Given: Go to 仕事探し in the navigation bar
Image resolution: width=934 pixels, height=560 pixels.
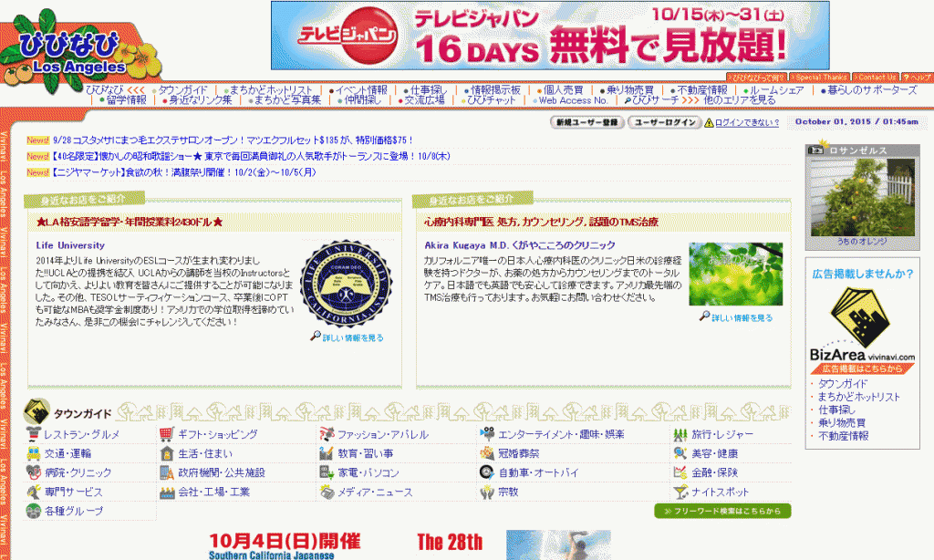Looking at the screenshot, I should point(429,90).
